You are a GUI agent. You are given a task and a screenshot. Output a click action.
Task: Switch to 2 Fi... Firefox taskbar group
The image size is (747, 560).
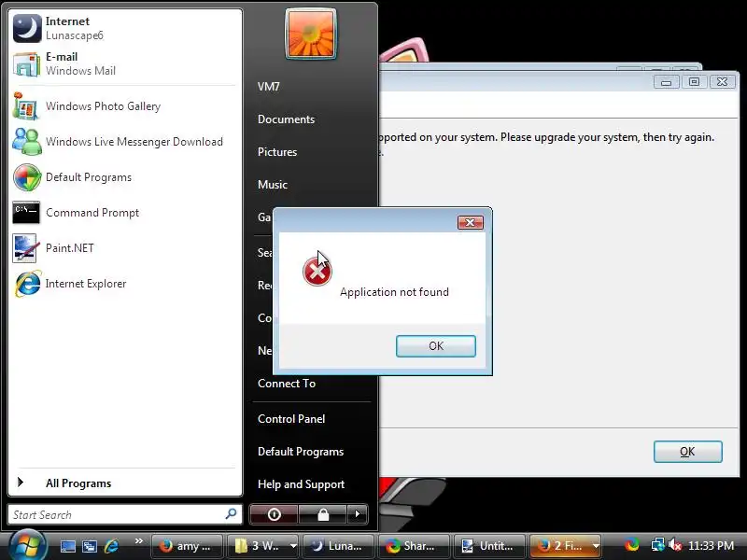click(x=559, y=546)
